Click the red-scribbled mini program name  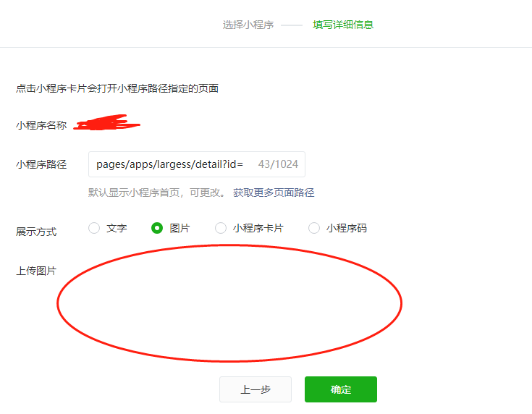click(107, 122)
